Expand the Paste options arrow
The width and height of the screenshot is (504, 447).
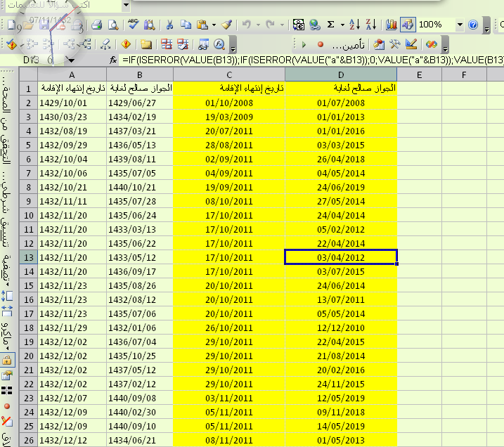click(214, 25)
